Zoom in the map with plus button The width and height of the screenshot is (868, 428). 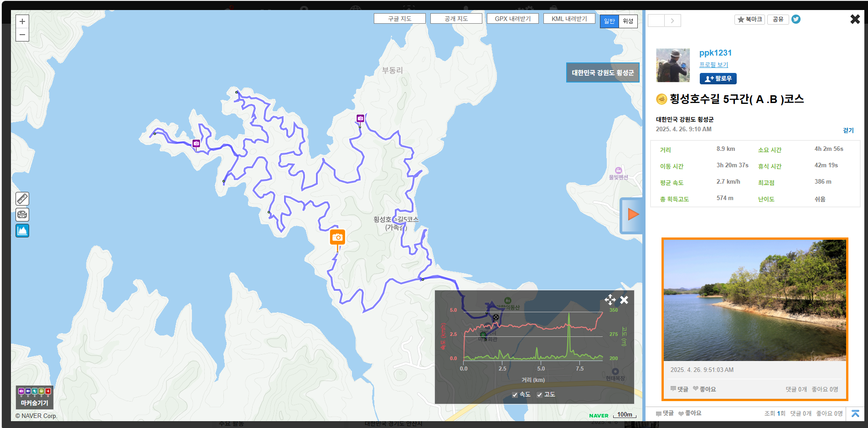pyautogui.click(x=22, y=21)
